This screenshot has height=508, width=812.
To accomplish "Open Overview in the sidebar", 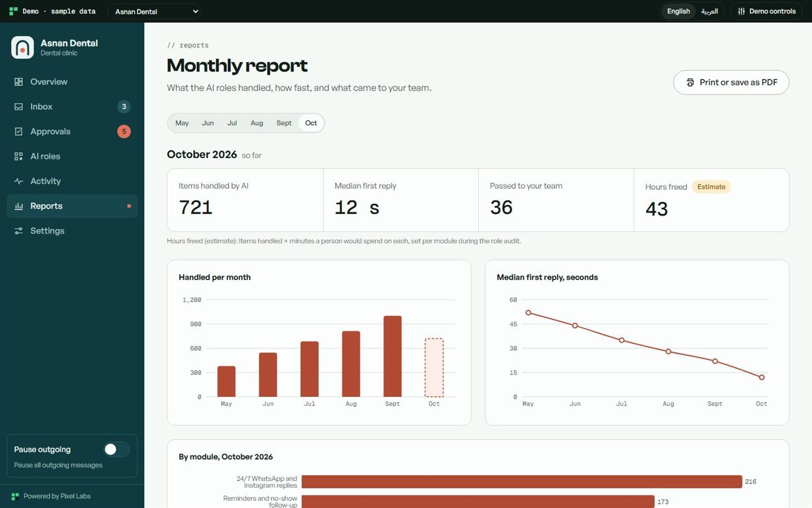I will point(72,82).
